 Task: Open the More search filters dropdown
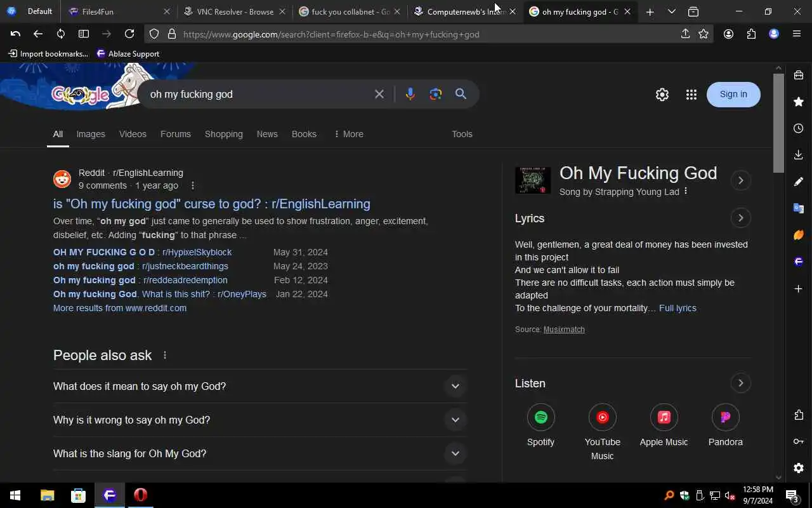[x=348, y=134]
